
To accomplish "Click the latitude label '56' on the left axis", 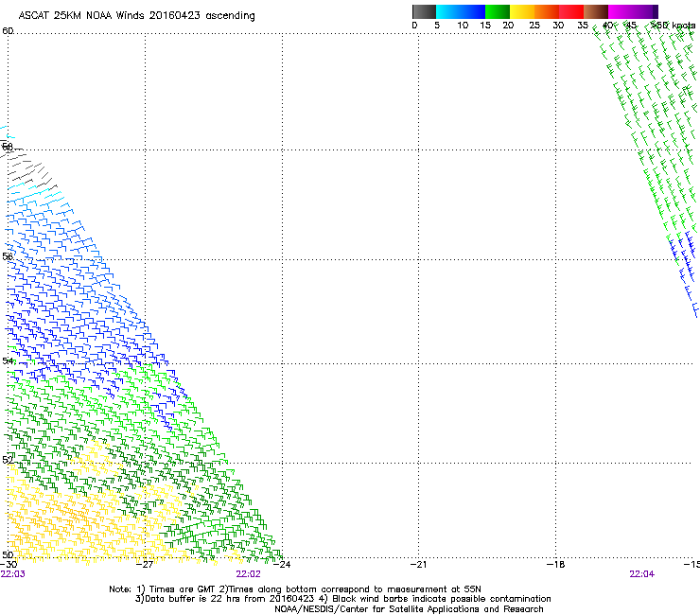I will click(8, 256).
